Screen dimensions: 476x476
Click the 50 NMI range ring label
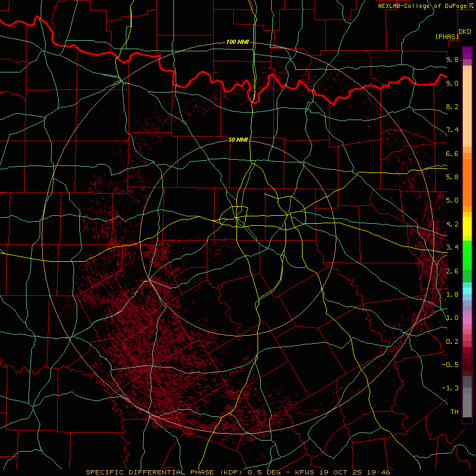point(238,140)
